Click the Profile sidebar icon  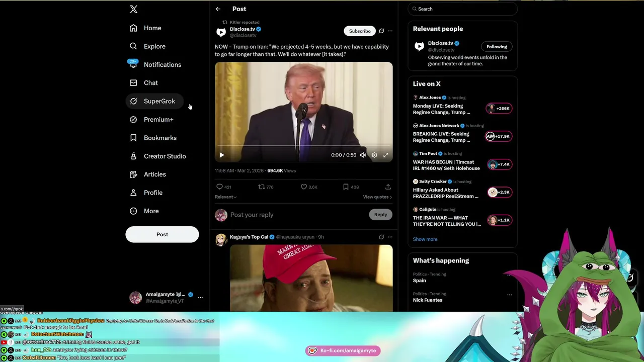[x=133, y=193]
